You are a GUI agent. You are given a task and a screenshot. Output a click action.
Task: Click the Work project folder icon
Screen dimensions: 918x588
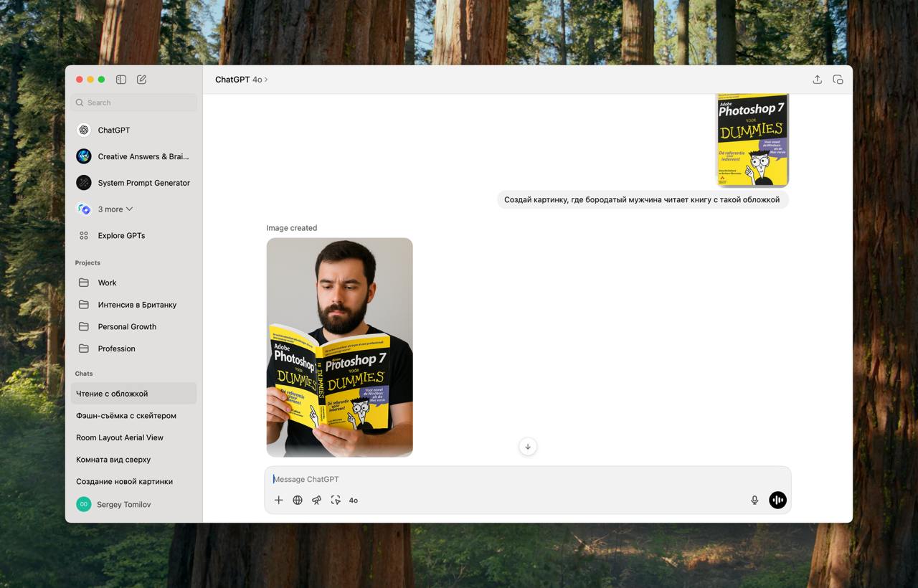tap(84, 283)
